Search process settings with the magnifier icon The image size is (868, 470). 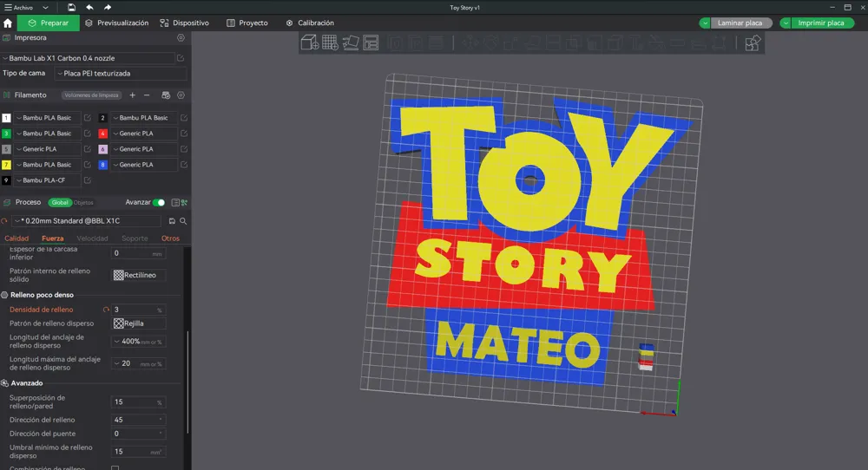click(183, 221)
